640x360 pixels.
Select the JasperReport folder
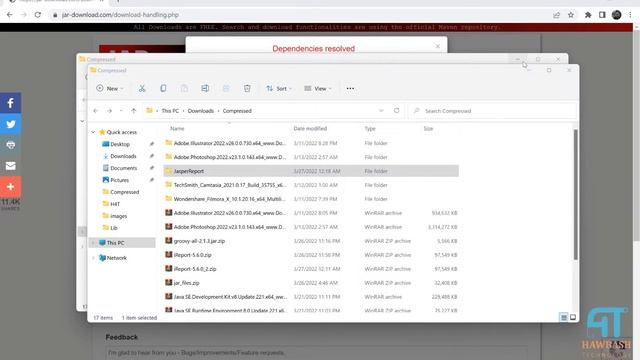pyautogui.click(x=311, y=171)
